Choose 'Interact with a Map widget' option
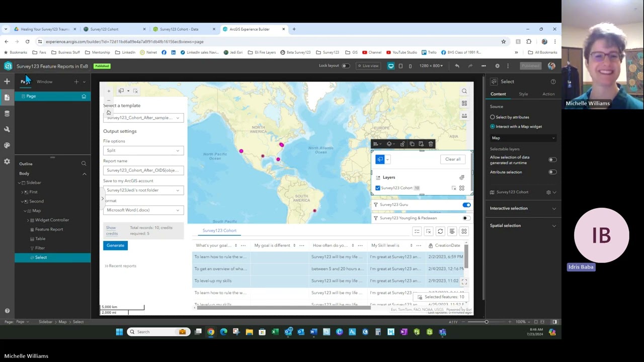The image size is (644, 362). point(493,127)
